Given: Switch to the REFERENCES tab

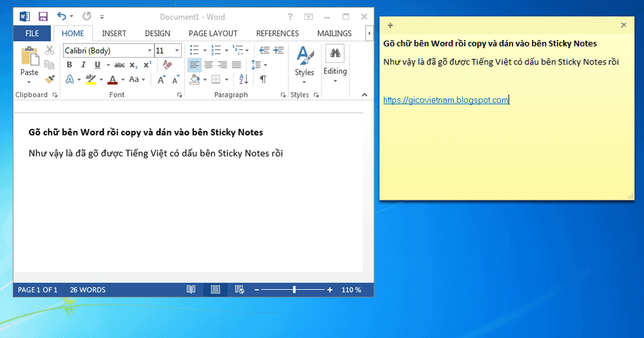Looking at the screenshot, I should (277, 33).
